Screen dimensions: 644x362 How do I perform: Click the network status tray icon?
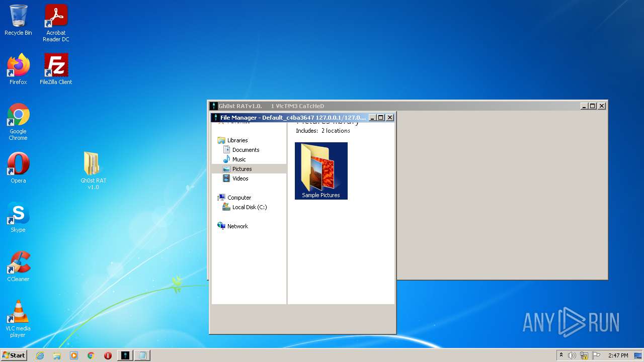point(584,355)
